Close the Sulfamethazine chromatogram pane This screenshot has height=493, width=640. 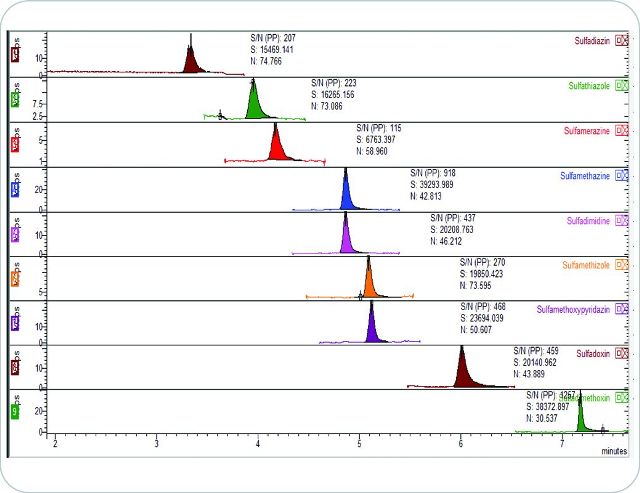625,175
